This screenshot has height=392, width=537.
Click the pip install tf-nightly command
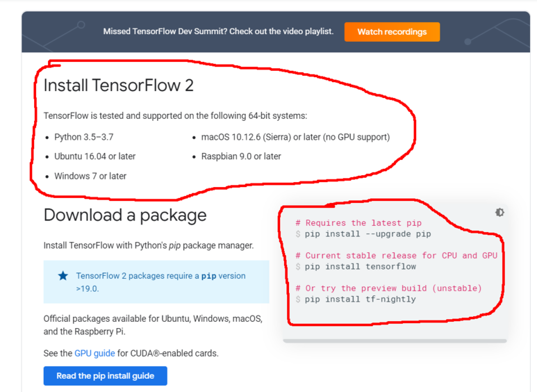360,299
